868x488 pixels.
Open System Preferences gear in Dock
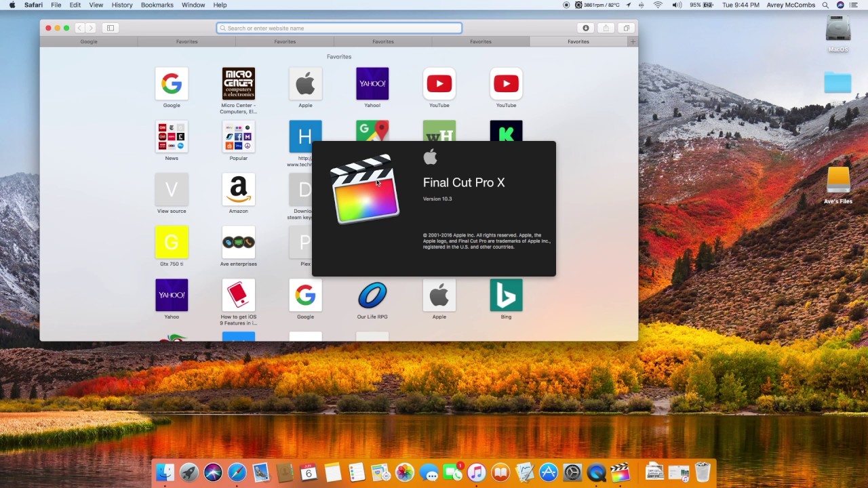click(x=572, y=472)
